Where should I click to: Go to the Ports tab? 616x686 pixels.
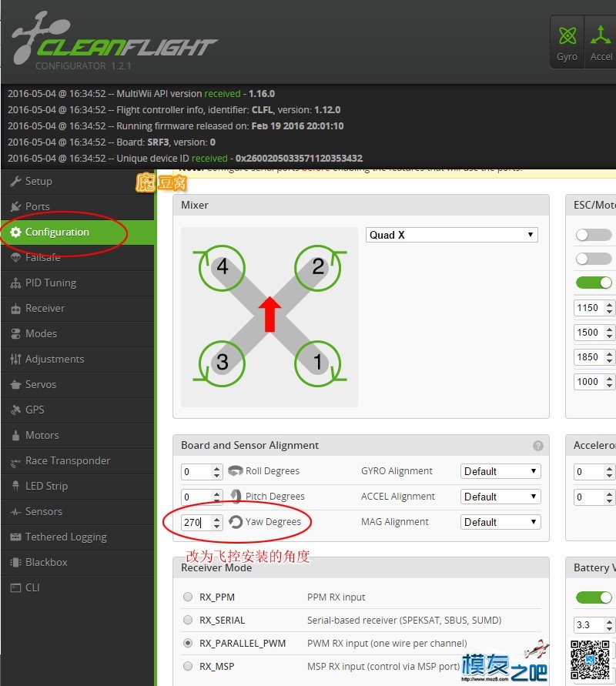pos(78,206)
